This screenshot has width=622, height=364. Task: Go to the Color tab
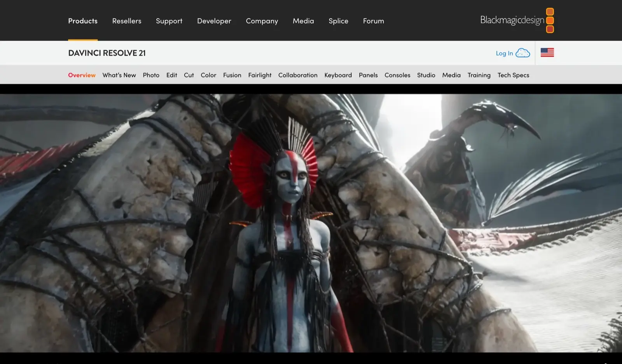tap(208, 75)
